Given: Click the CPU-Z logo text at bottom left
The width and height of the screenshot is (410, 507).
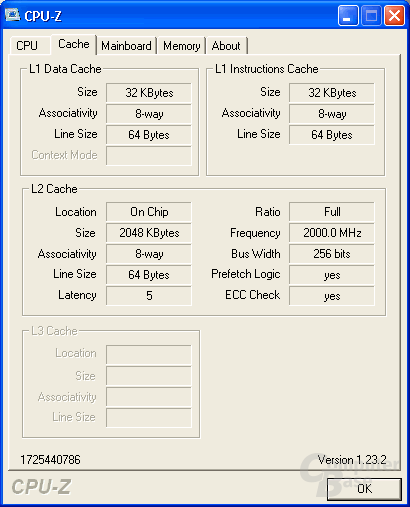Looking at the screenshot, I should (41, 487).
